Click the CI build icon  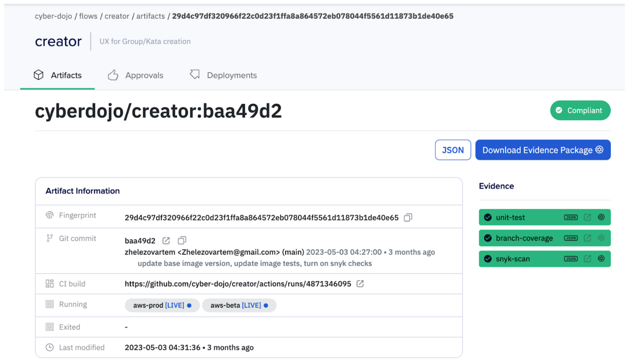click(x=50, y=284)
